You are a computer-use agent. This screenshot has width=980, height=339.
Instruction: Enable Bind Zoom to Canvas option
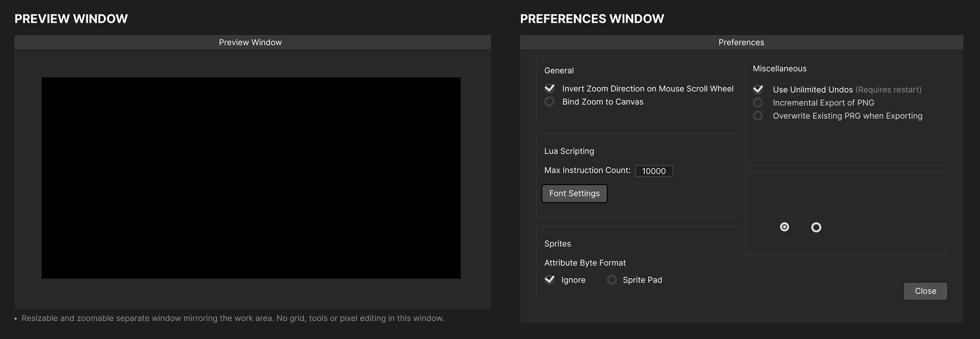click(x=550, y=102)
